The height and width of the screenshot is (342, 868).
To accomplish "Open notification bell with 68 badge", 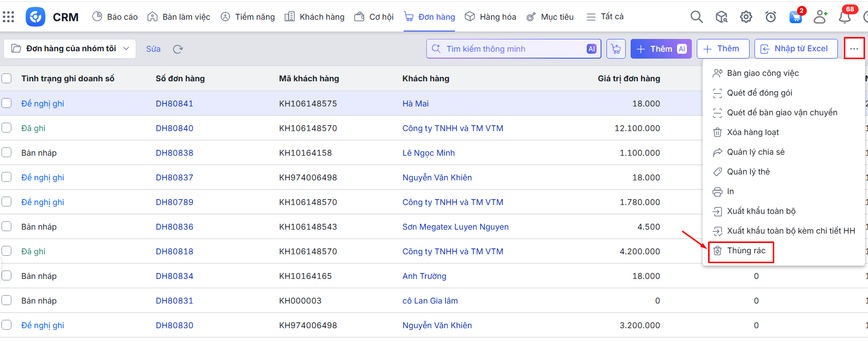I will tap(844, 17).
